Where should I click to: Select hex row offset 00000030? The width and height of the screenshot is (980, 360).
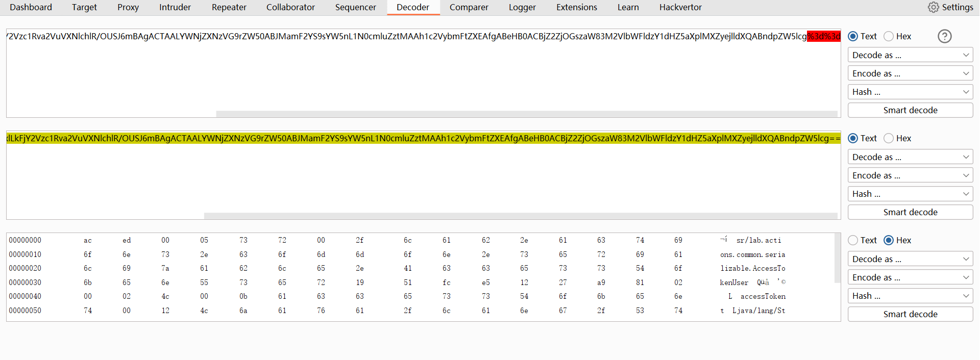coord(25,282)
